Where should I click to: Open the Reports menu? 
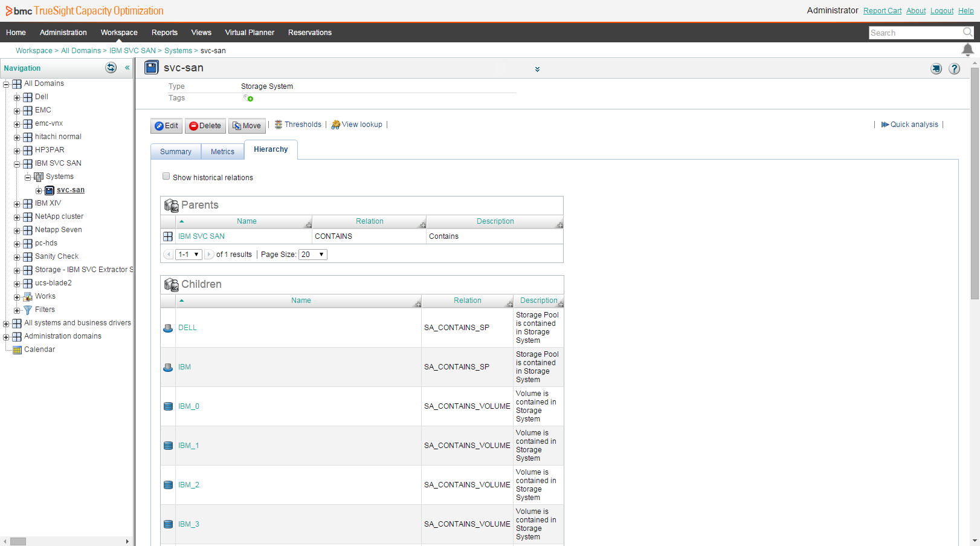click(x=164, y=33)
